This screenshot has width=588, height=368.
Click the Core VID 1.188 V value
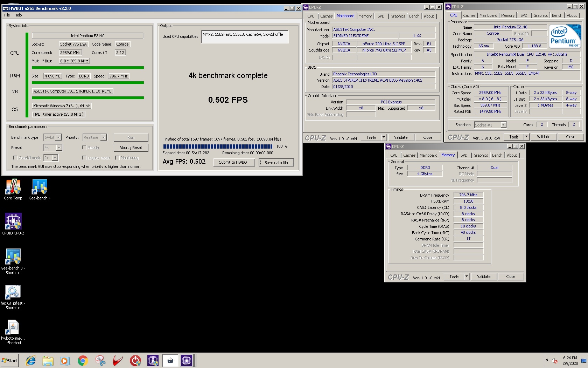pyautogui.click(x=534, y=46)
